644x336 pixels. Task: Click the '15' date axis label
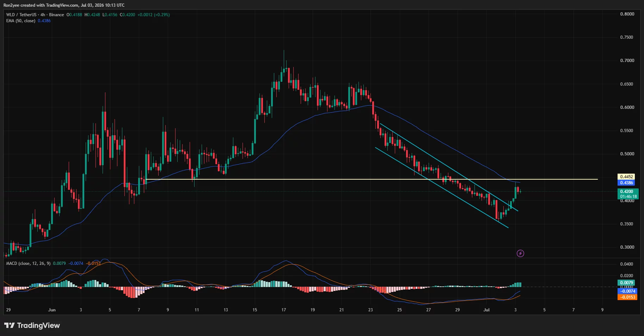tap(255, 310)
